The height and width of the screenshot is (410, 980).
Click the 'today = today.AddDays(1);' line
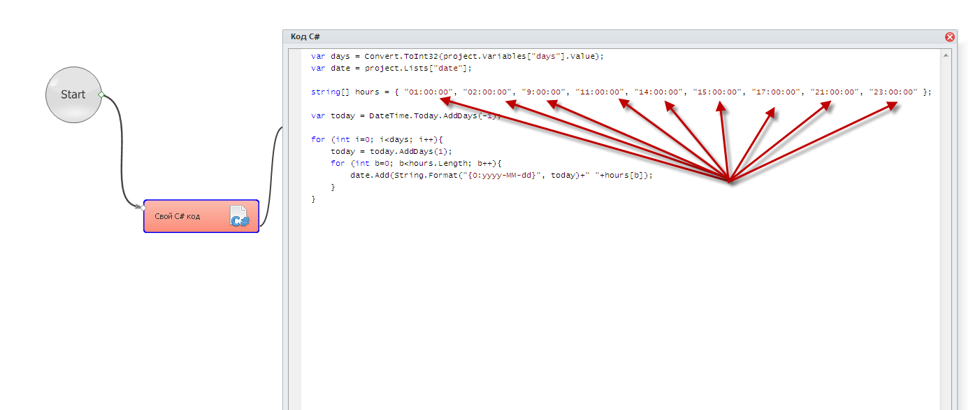[x=392, y=151]
